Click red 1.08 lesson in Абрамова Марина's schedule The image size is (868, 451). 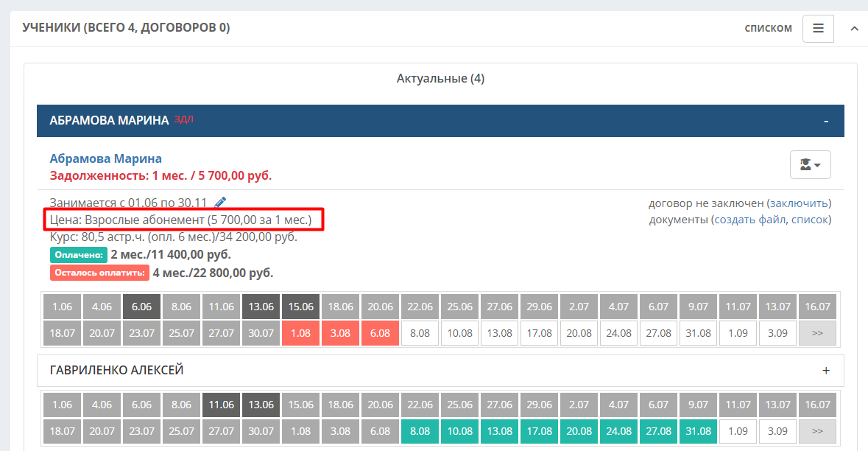pos(300,333)
